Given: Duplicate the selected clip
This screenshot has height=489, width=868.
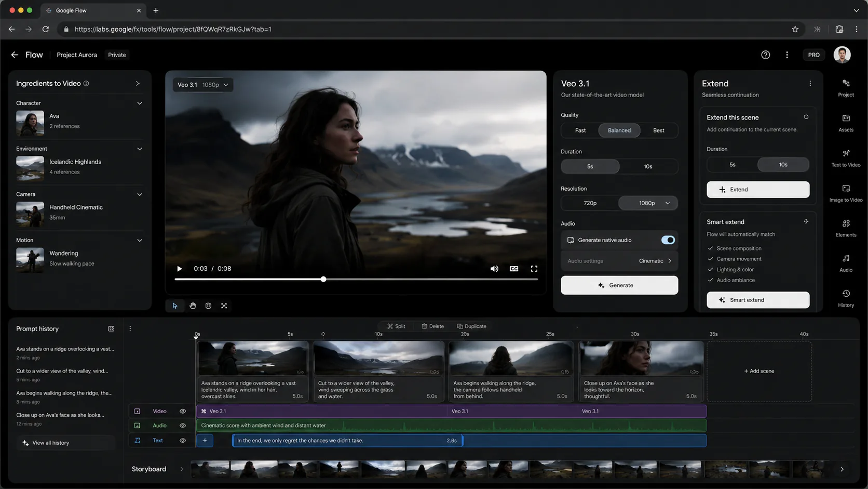Looking at the screenshot, I should 471,326.
